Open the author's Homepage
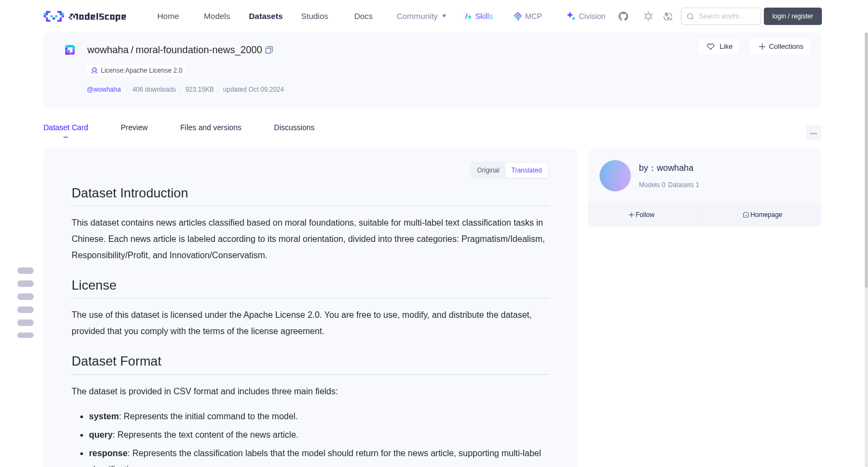The height and width of the screenshot is (467, 868). pyautogui.click(x=762, y=215)
